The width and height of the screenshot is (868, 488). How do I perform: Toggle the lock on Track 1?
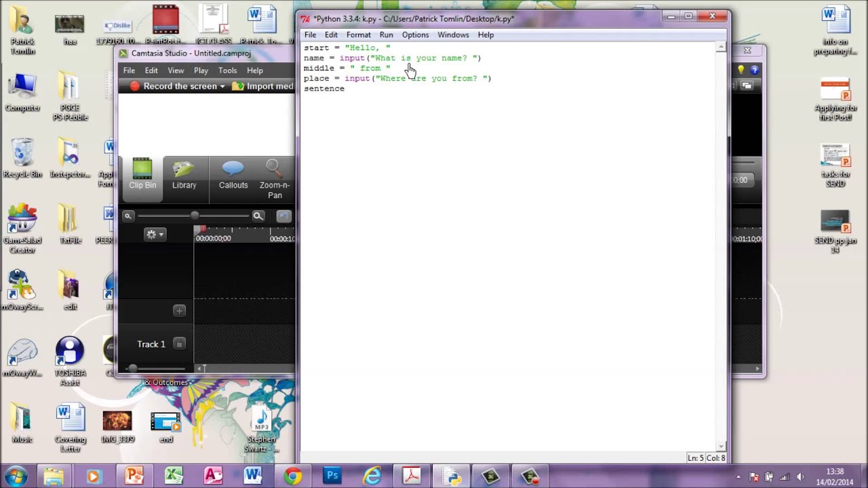point(179,344)
